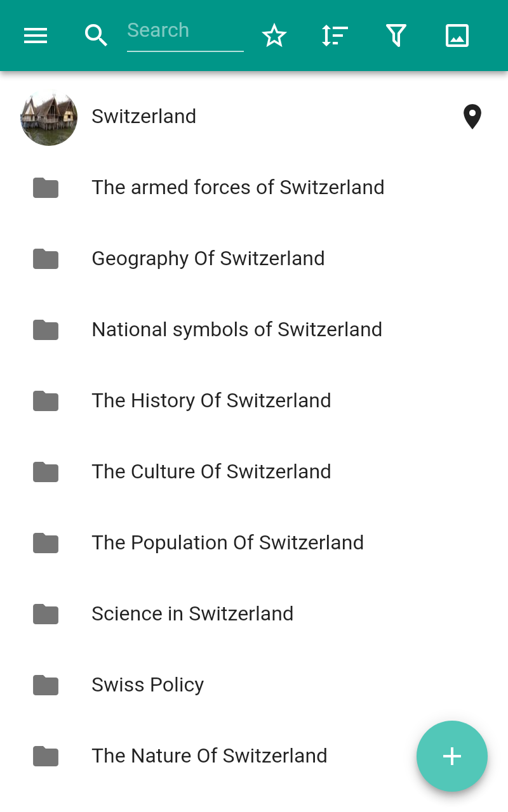Tap the Switzerland stilt-house thumbnail
508x812 pixels.
click(x=49, y=117)
